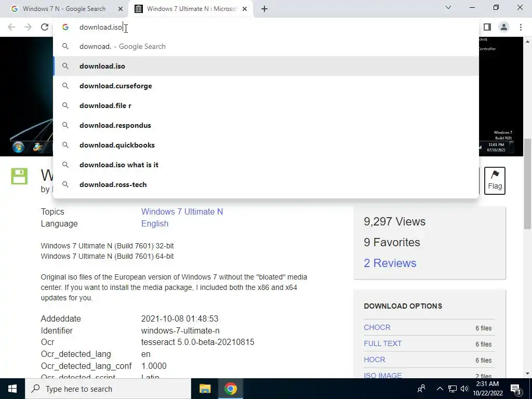The image size is (532, 399).
Task: Click the green floppy software icon
Action: (19, 176)
